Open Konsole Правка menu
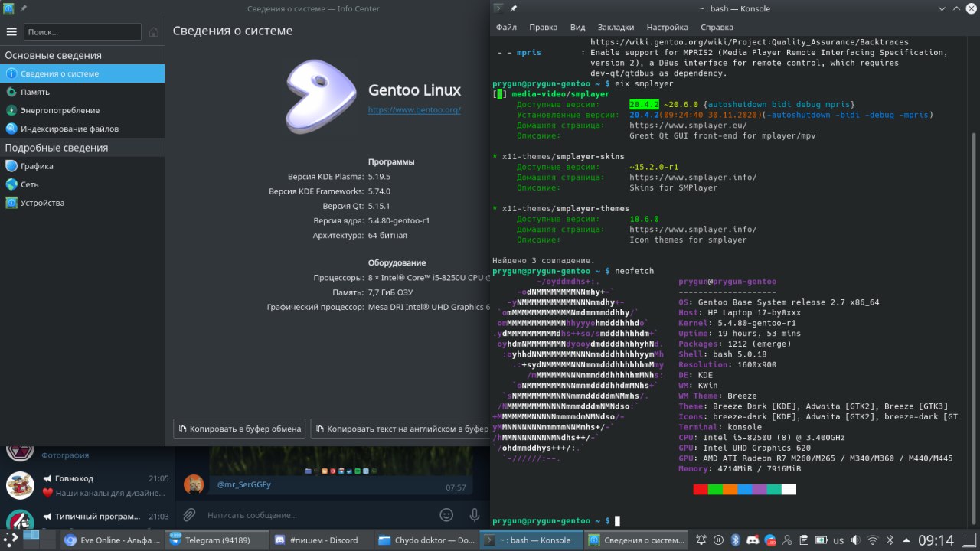Screen dimensions: 980x551 point(543,27)
